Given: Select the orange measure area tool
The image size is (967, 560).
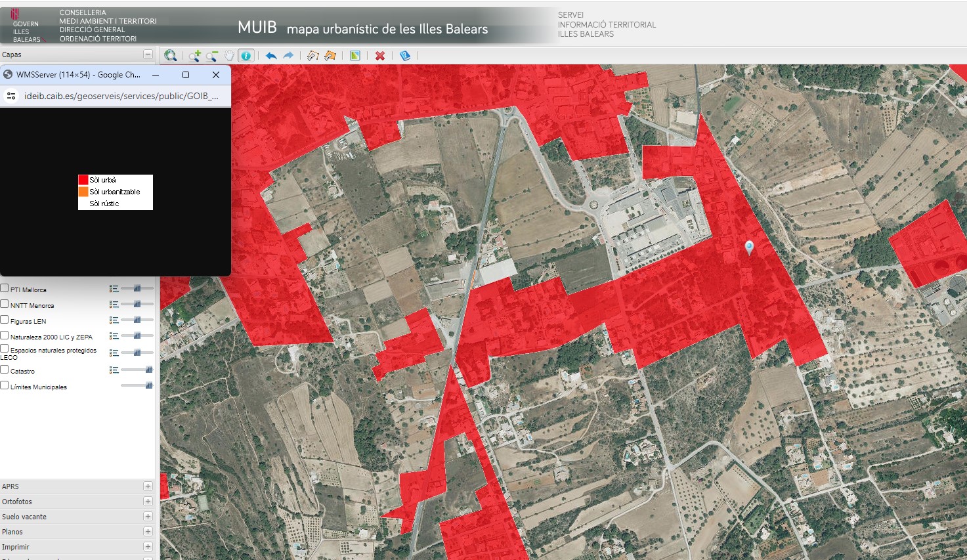Looking at the screenshot, I should point(330,56).
